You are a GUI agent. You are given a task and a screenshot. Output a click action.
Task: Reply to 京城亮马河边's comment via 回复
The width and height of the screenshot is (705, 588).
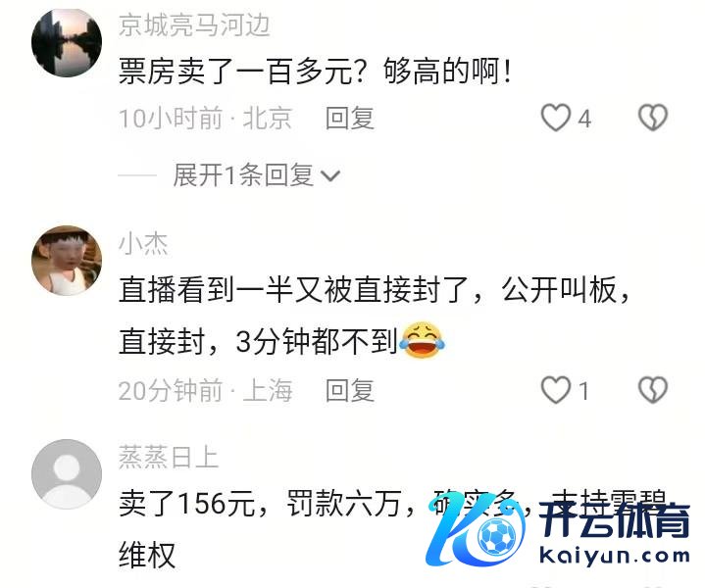pos(350,119)
